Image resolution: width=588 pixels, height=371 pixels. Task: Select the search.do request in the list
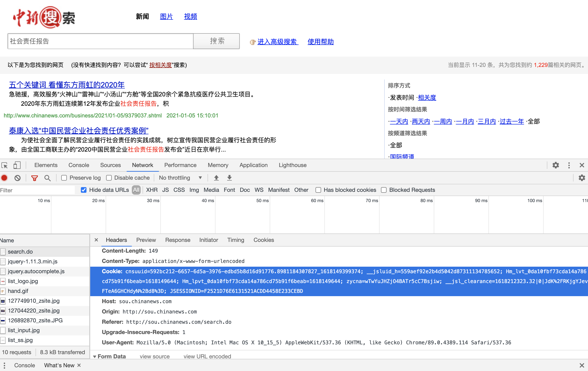tap(20, 251)
